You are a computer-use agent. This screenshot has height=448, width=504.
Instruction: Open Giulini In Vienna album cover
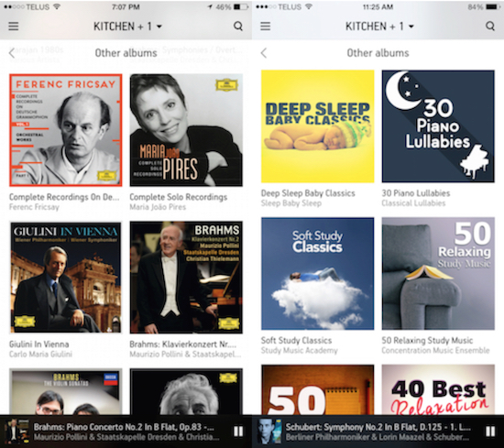click(x=66, y=278)
